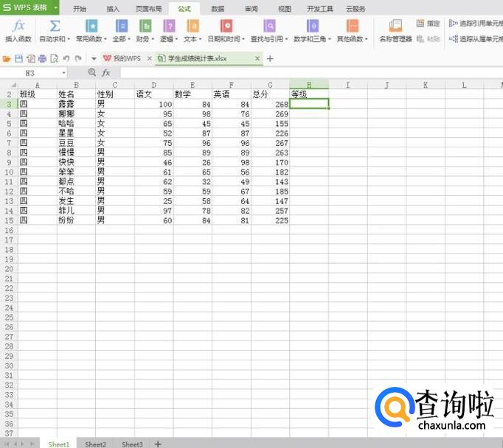Click the 等级 header cell
Viewport: 503px width, 448px height.
coord(309,94)
